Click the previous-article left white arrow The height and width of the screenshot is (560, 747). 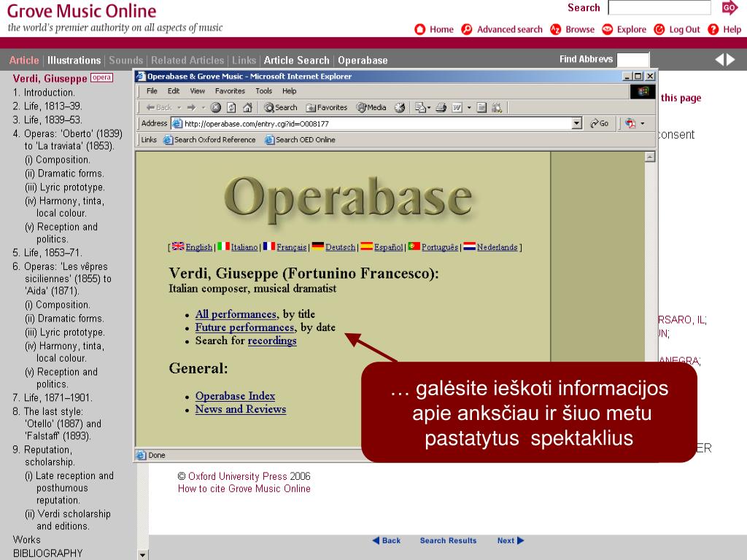coord(719,60)
